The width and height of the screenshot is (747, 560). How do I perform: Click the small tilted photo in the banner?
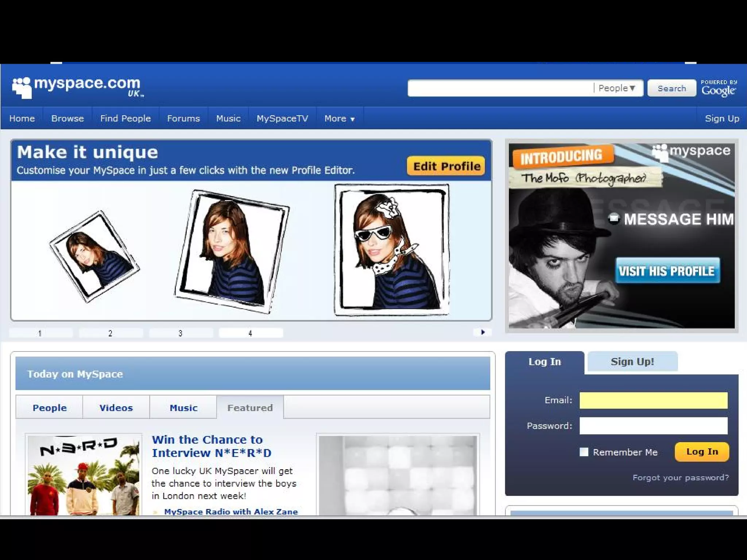pyautogui.click(x=94, y=257)
